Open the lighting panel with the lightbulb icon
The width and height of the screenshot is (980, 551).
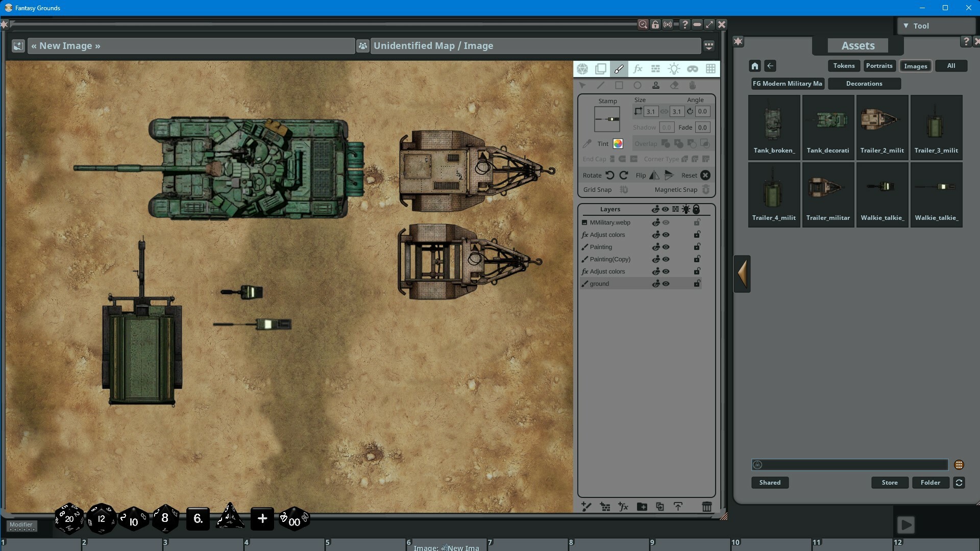[x=674, y=69]
